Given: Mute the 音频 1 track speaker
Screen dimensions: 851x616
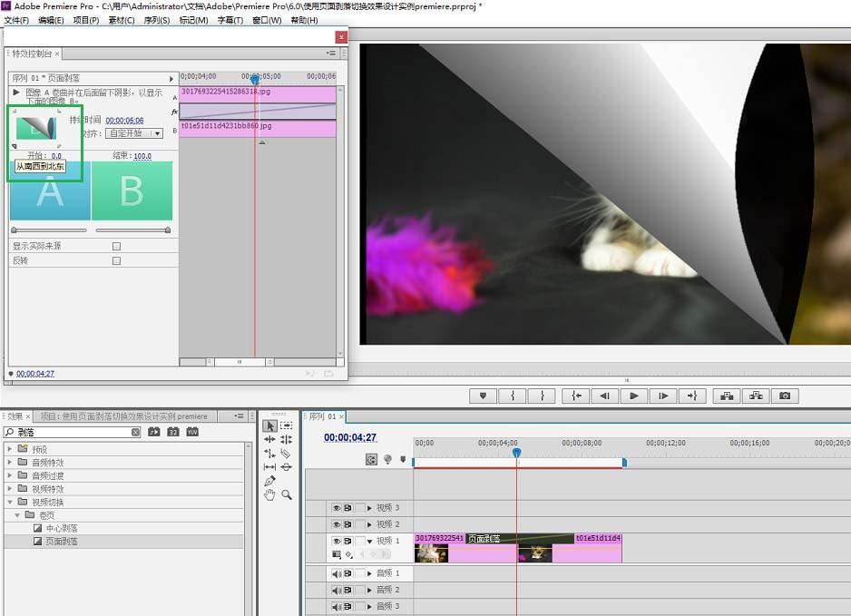Looking at the screenshot, I should pyautogui.click(x=336, y=573).
